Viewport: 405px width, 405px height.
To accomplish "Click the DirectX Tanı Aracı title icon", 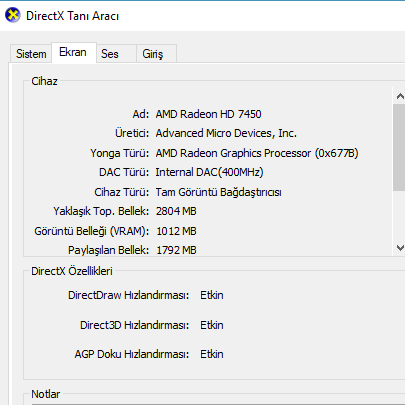I will click(x=13, y=15).
